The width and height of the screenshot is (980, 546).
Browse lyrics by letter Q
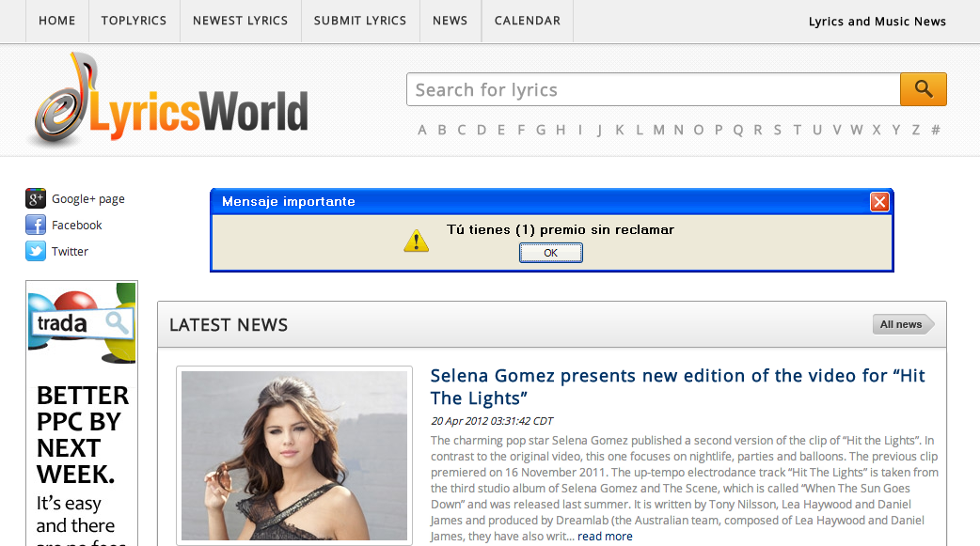pyautogui.click(x=738, y=130)
